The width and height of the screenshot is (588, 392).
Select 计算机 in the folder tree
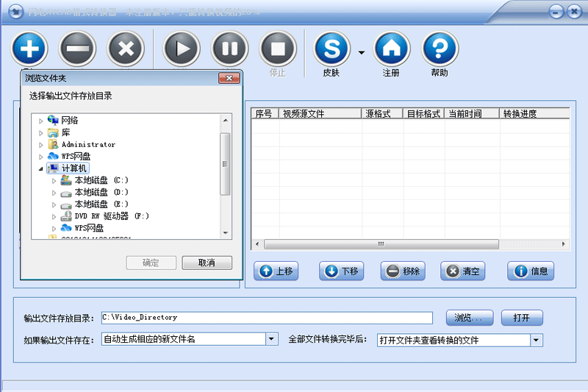74,168
